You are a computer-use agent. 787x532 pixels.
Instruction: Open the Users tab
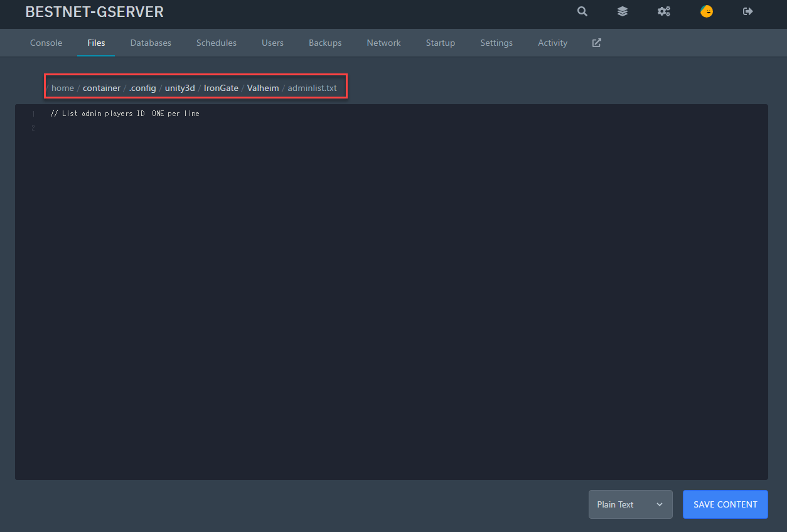click(x=272, y=43)
